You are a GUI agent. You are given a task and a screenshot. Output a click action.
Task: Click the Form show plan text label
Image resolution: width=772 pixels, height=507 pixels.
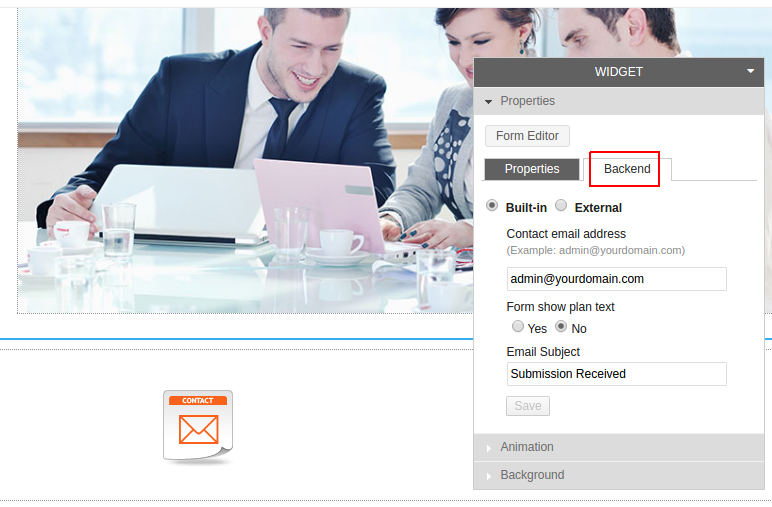[560, 307]
